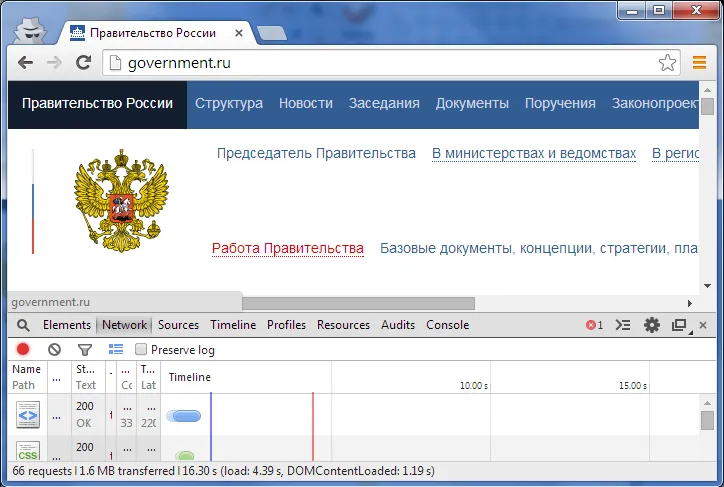Image resolution: width=724 pixels, height=487 pixels.
Task: Click the Type Latency column header
Action: [148, 377]
